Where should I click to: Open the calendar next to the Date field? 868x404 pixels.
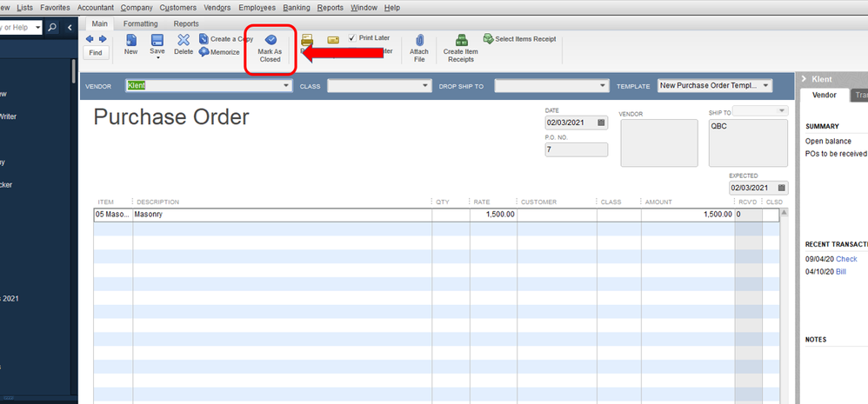point(601,123)
